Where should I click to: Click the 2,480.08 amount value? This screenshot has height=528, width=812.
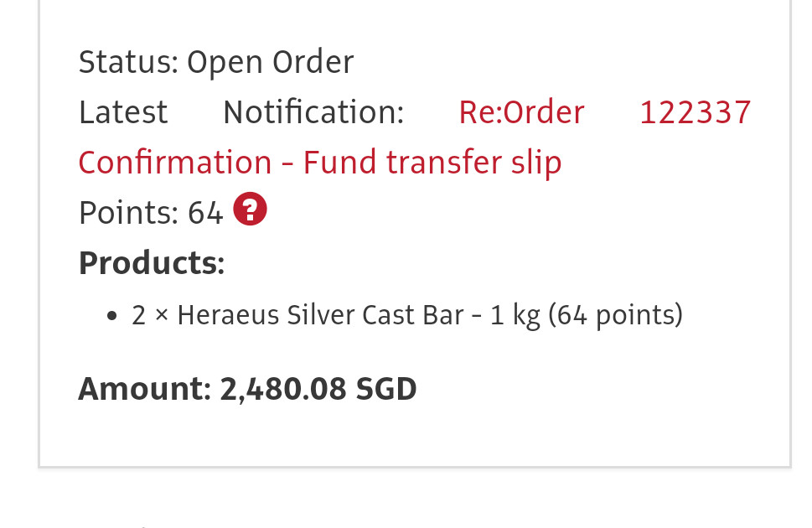point(284,389)
